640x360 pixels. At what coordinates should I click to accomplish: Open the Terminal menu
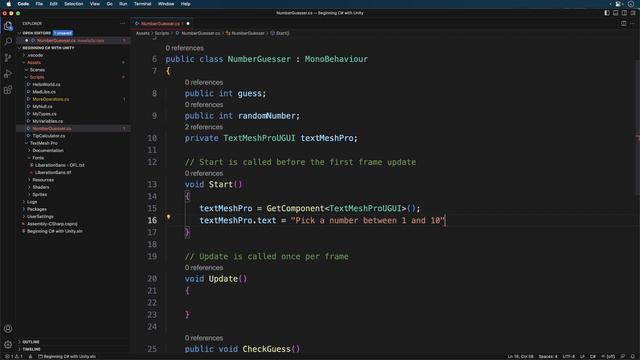[x=142, y=4]
